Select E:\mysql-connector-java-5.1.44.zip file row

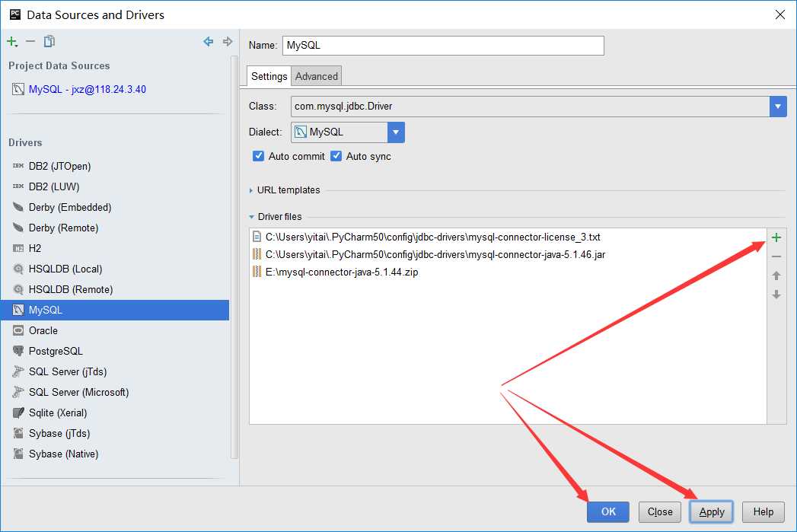pyautogui.click(x=508, y=272)
